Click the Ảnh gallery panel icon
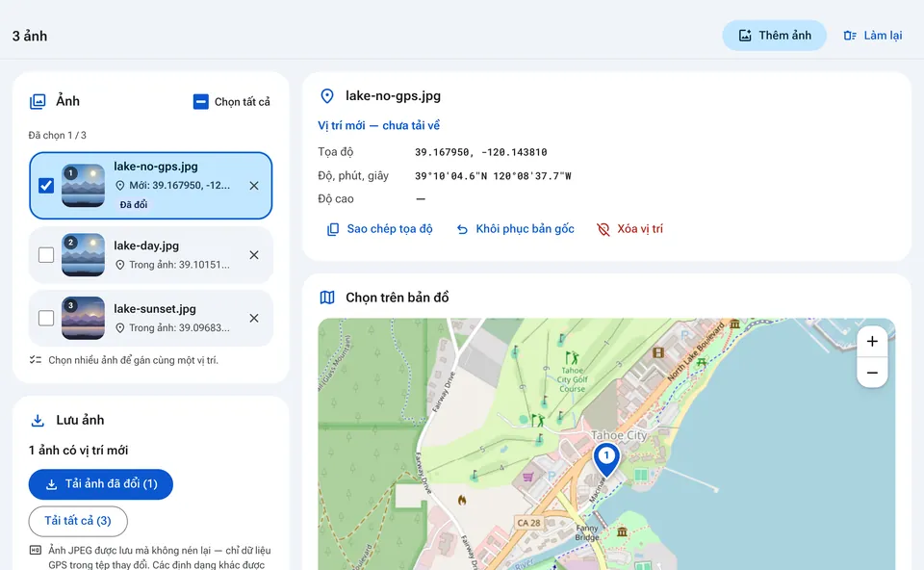924x570 pixels. point(38,101)
